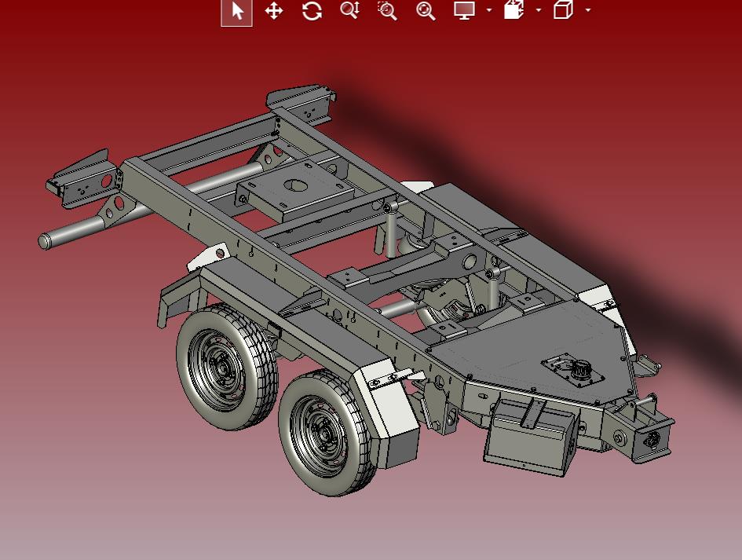This screenshot has height=560, width=742.
Task: Click the monitor display settings icon
Action: [464, 10]
